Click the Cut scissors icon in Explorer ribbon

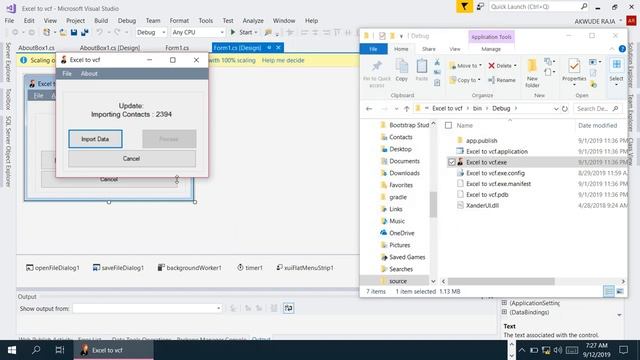[x=437, y=62]
